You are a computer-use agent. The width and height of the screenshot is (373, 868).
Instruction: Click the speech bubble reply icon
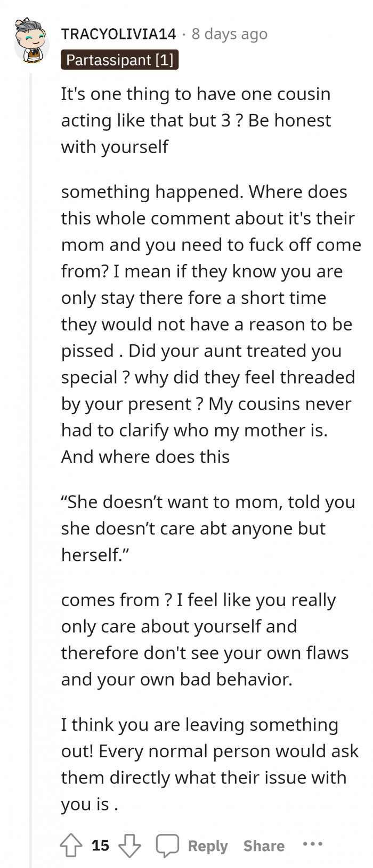(x=167, y=845)
